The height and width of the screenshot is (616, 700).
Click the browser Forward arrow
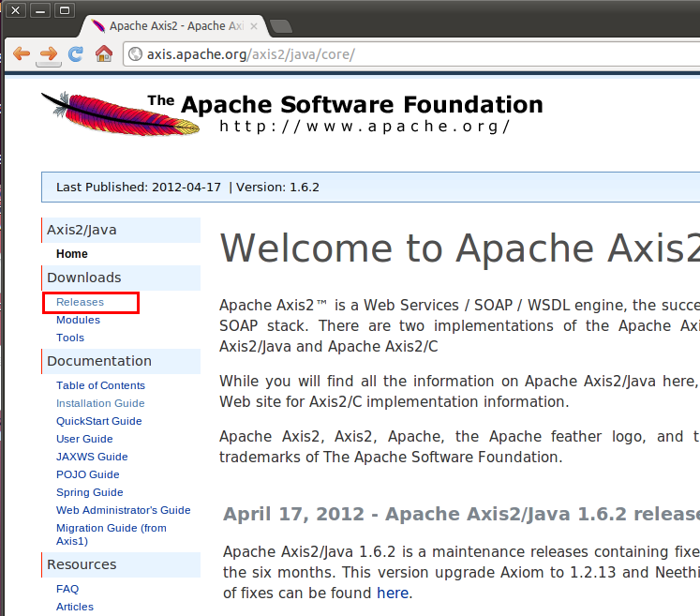pos(49,54)
